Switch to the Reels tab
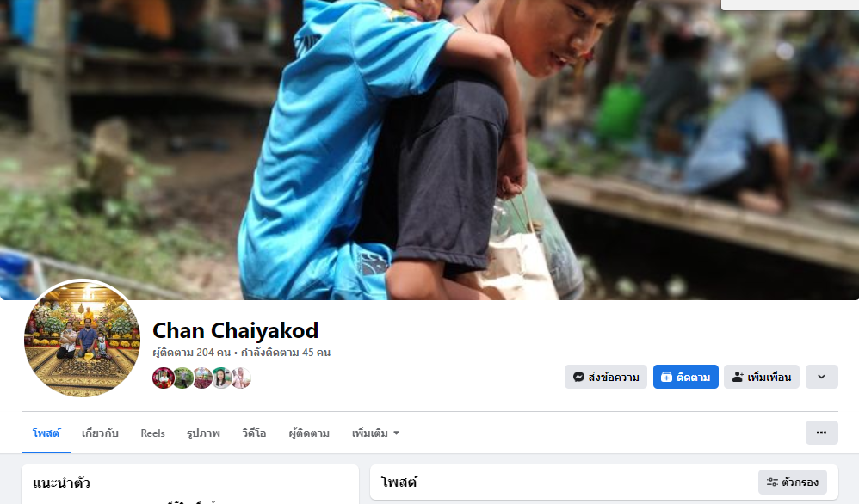The width and height of the screenshot is (859, 504). pyautogui.click(x=152, y=433)
